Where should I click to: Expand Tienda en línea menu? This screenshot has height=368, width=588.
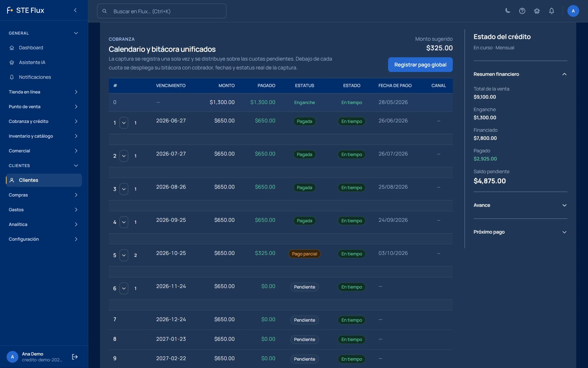[44, 92]
